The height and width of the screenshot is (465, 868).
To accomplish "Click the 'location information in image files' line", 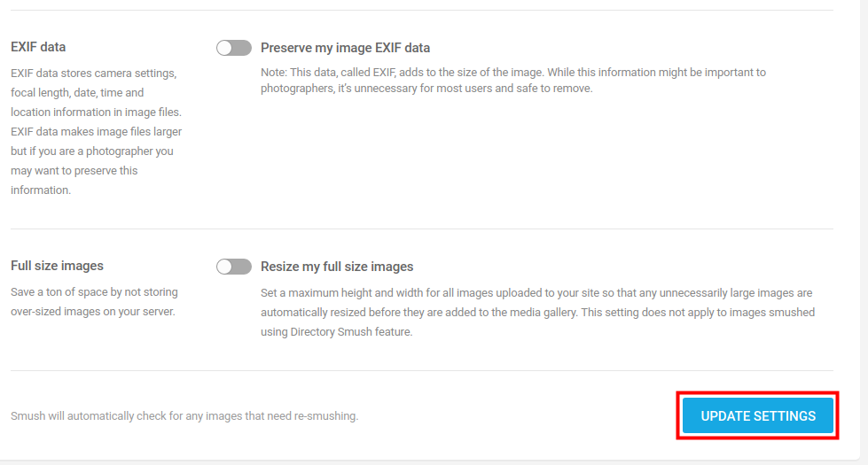I will pos(96,112).
